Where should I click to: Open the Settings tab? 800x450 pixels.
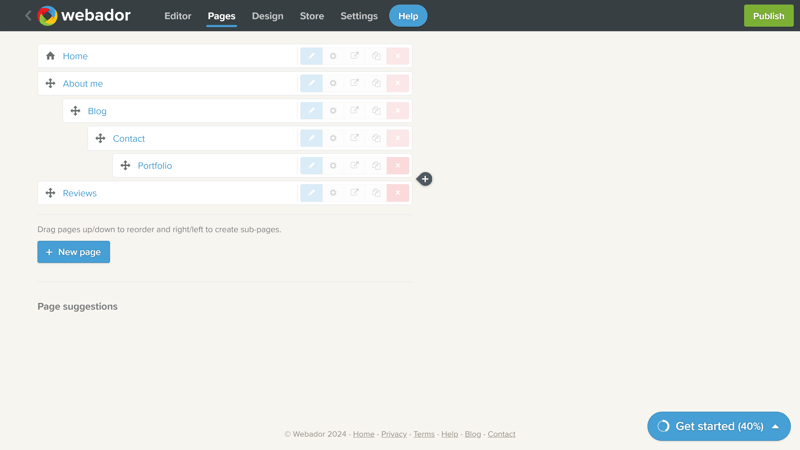tap(359, 16)
